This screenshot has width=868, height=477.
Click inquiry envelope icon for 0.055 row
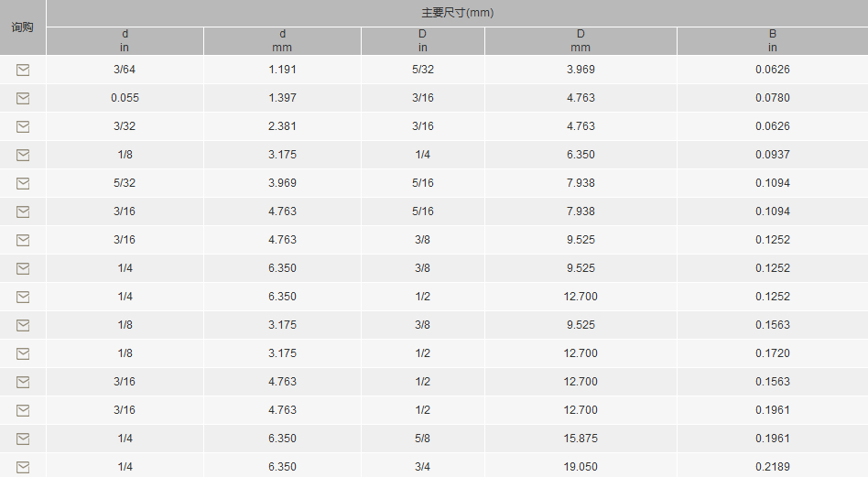coord(23,98)
